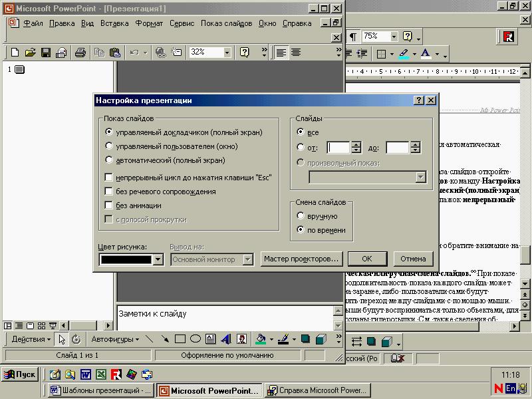Click the center alignment icon in PowerPoint
532x399 pixels.
[x=296, y=53]
